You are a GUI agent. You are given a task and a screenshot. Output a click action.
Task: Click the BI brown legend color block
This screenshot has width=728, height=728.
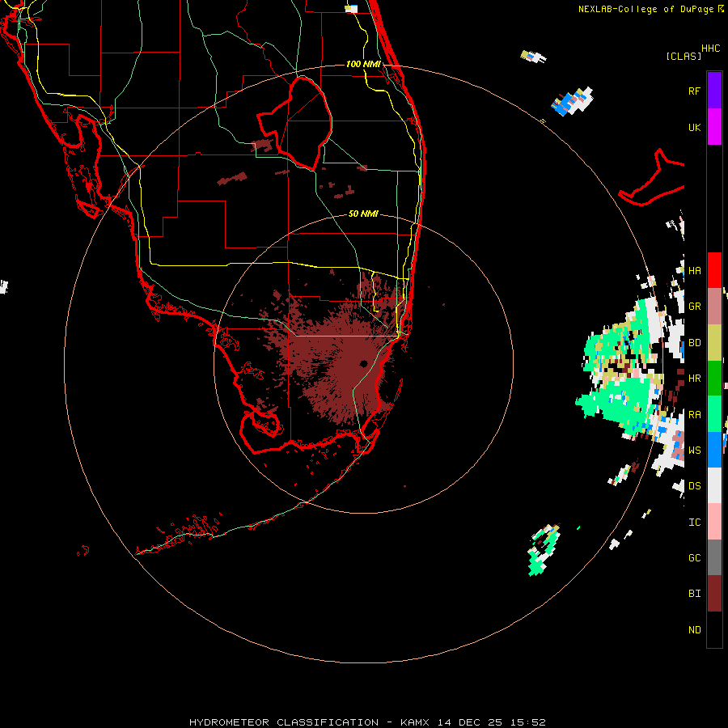click(714, 594)
